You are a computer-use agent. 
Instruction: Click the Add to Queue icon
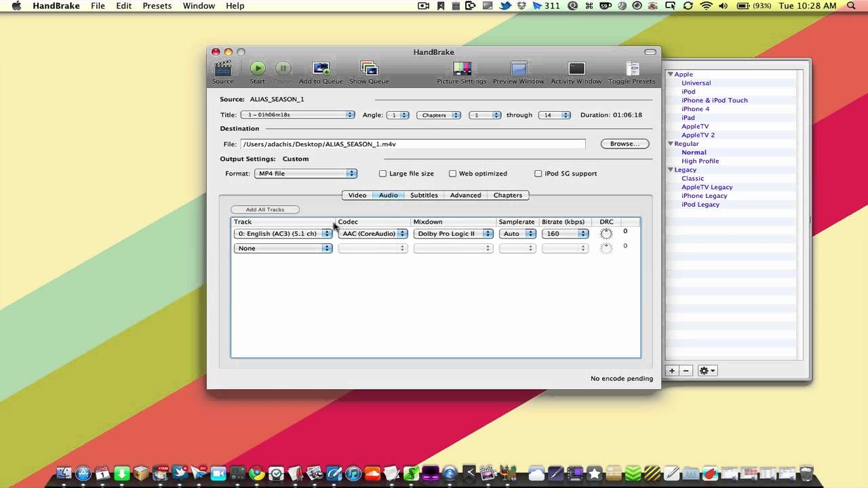pyautogui.click(x=321, y=68)
